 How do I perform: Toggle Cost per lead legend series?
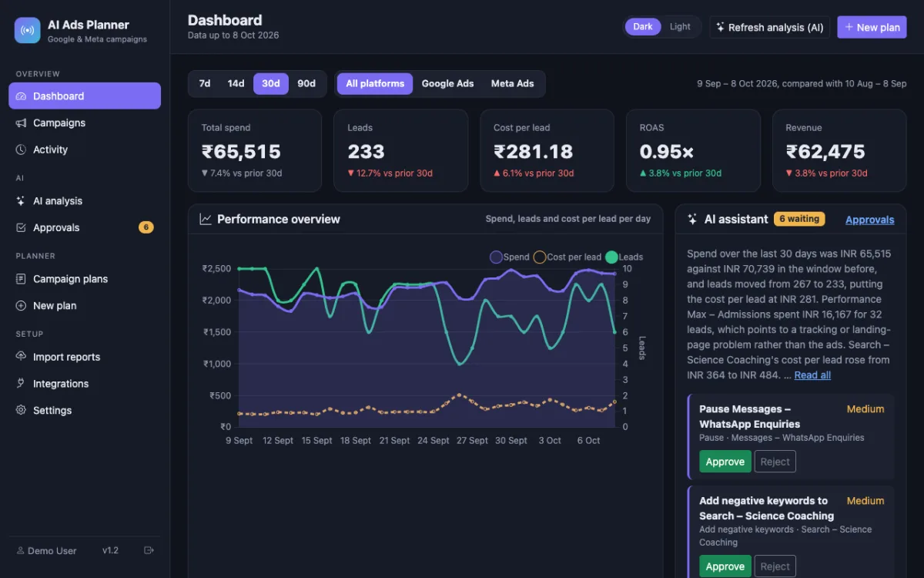tap(567, 257)
